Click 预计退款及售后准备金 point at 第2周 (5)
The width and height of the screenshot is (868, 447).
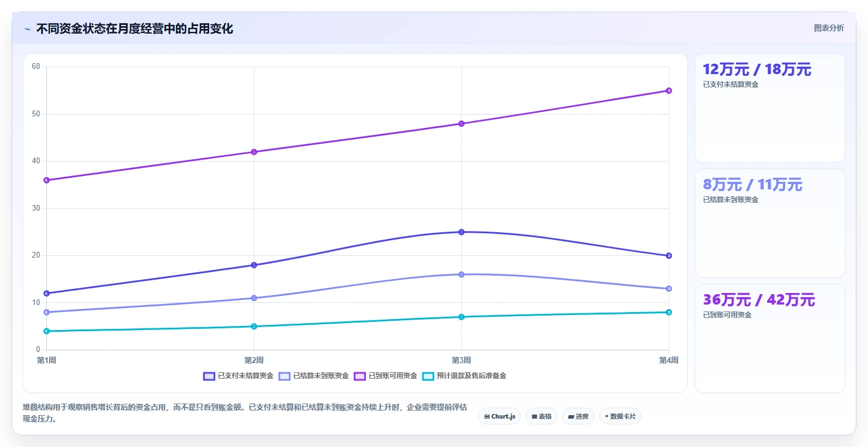254,326
